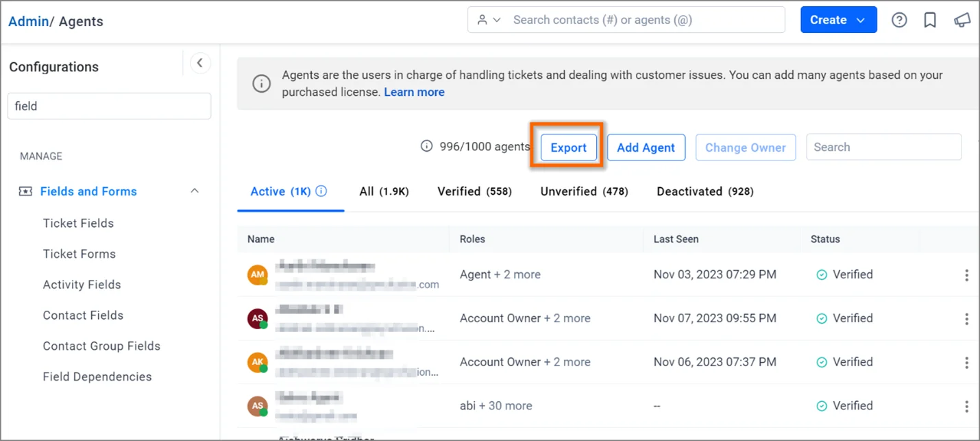
Task: Open three-dot menu for abi agent row
Action: 966,406
